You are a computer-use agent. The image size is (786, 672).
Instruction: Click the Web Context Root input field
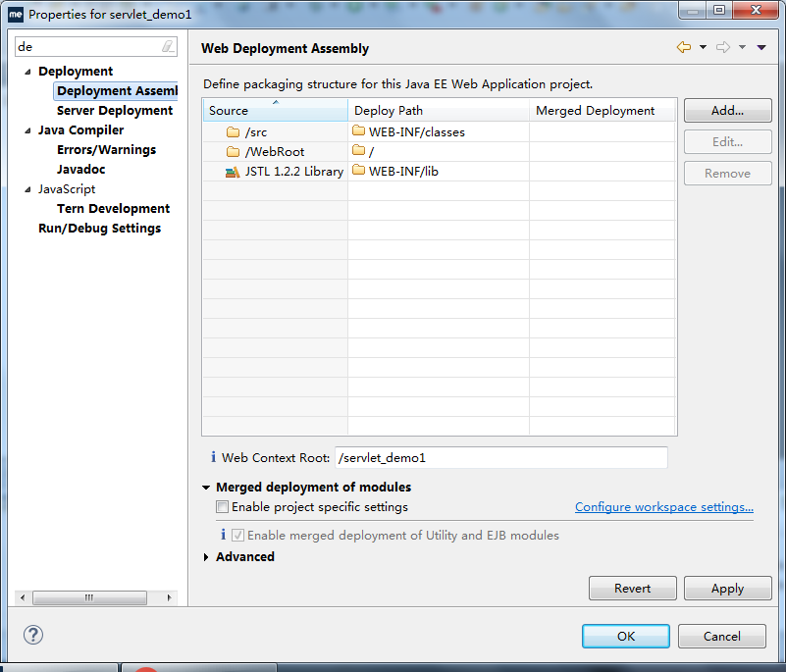click(500, 457)
